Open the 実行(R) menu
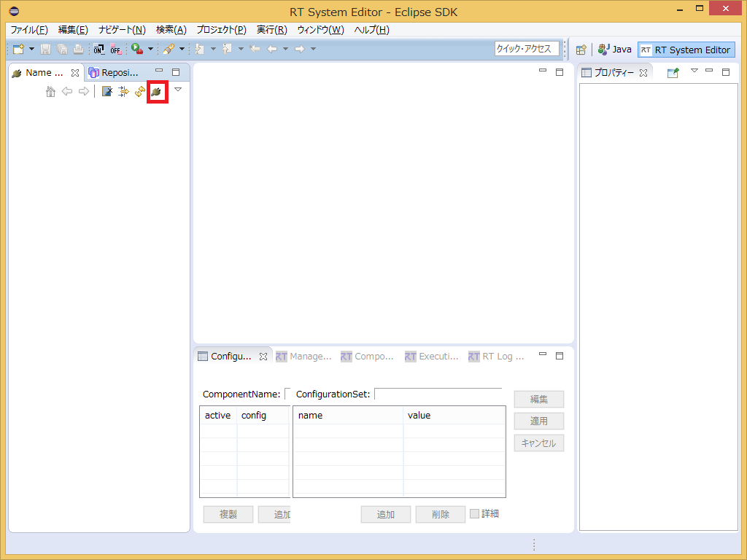747x560 pixels. coord(271,29)
